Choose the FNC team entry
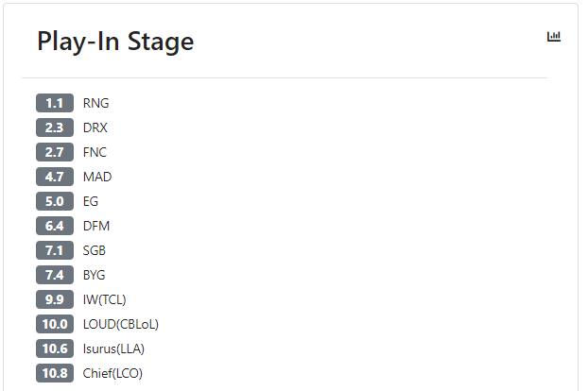The height and width of the screenshot is (391, 588). [x=95, y=152]
